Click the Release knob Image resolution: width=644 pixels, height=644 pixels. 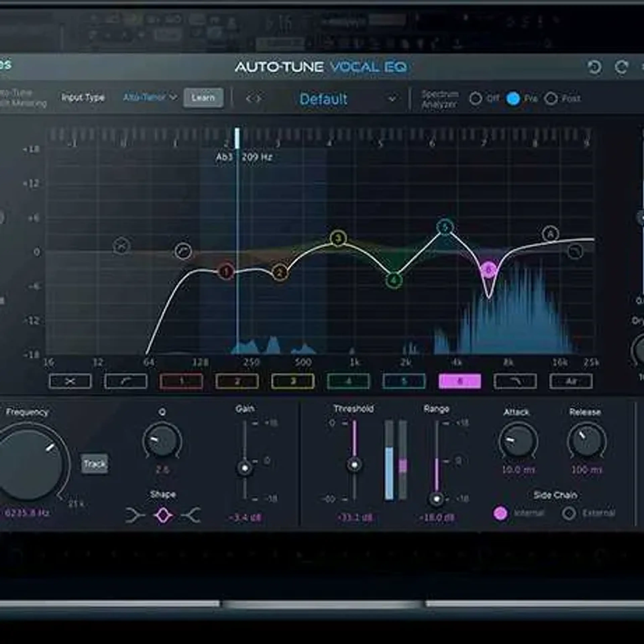tap(587, 441)
